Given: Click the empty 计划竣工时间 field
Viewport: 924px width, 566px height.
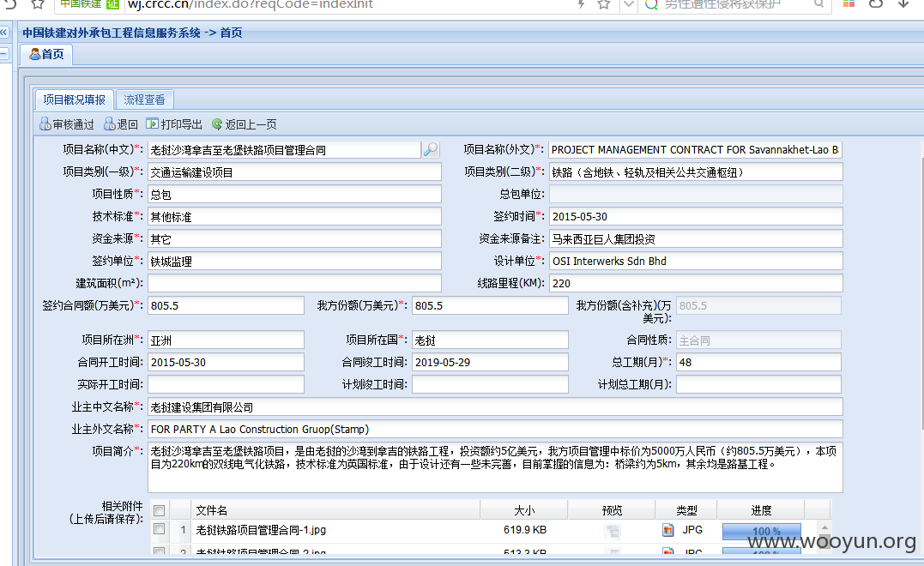Looking at the screenshot, I should pyautogui.click(x=490, y=384).
